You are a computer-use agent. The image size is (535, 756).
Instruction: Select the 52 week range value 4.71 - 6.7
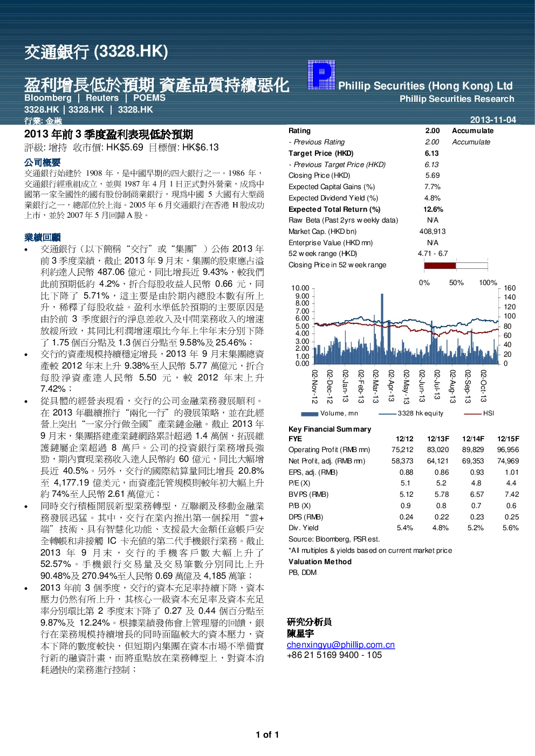tap(433, 254)
